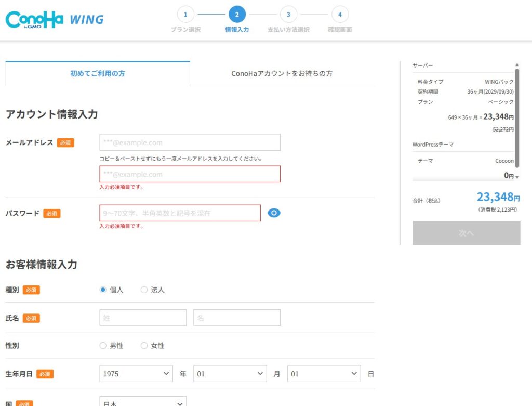The image size is (532, 406).
Task: Focus the first メールアドレス input field
Action: click(x=190, y=142)
